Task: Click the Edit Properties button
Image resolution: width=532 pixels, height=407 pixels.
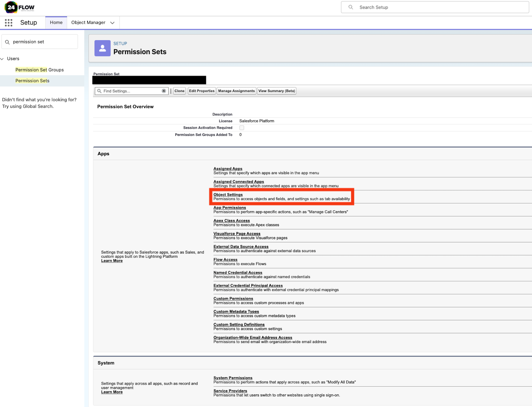Action: 202,91
